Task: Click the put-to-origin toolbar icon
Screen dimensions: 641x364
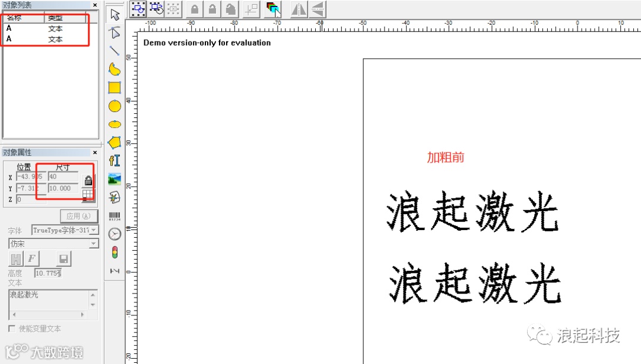Action: 251,9
